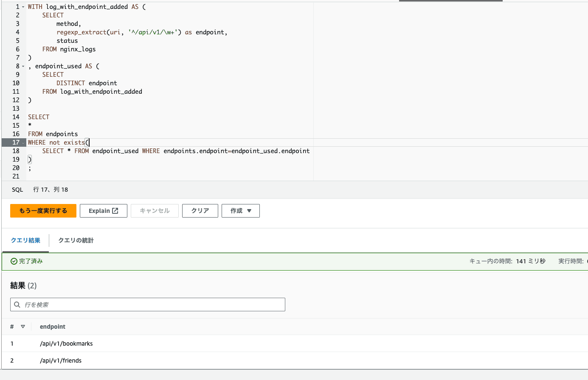This screenshot has height=380, width=588.
Task: Switch to the クエリ結果 tab
Action: pos(25,240)
